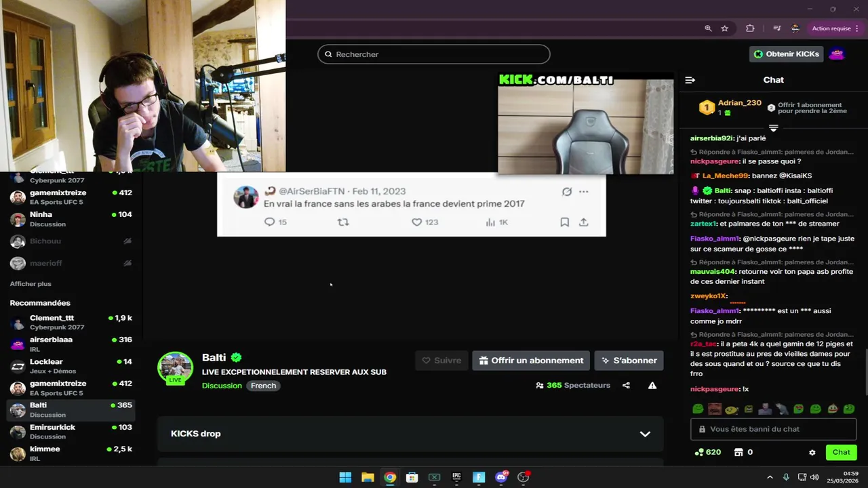The image size is (868, 488).
Task: Select Balti in recommended list
Action: click(71, 410)
